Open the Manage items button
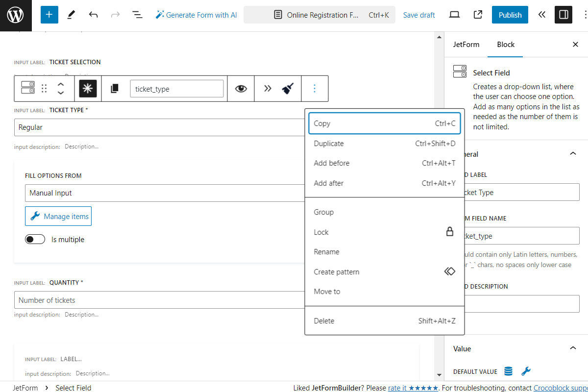588x392 pixels. pyautogui.click(x=58, y=216)
